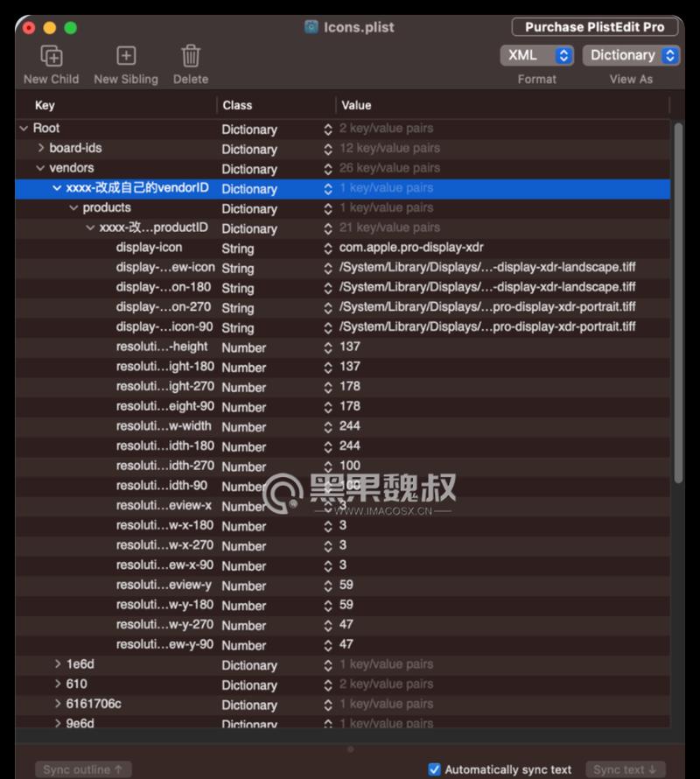This screenshot has width=700, height=779.
Task: Click the Icons.plist document title icon
Action: [311, 27]
